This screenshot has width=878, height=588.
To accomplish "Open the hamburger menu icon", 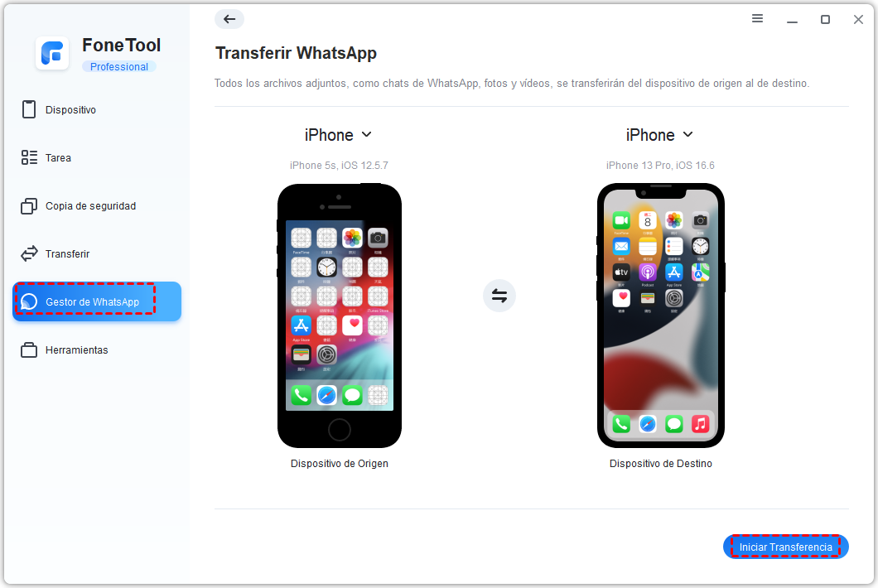I will pyautogui.click(x=757, y=18).
